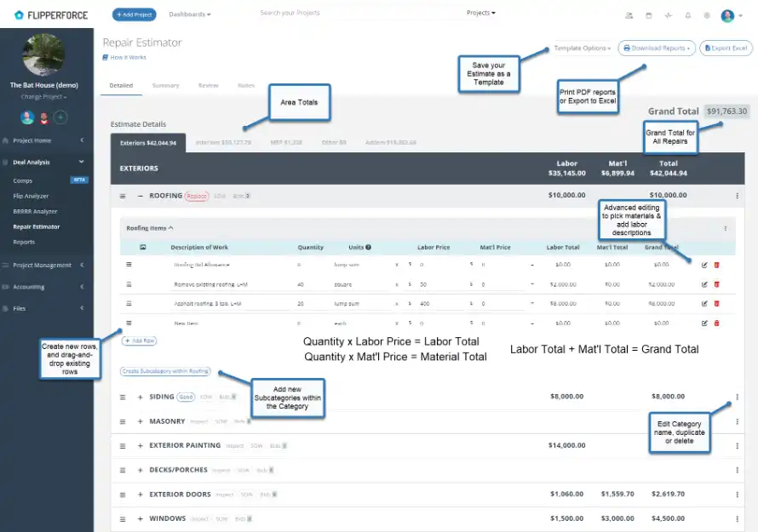Open the activity feed icon near the bell
This screenshot has height=532, width=758.
click(669, 14)
